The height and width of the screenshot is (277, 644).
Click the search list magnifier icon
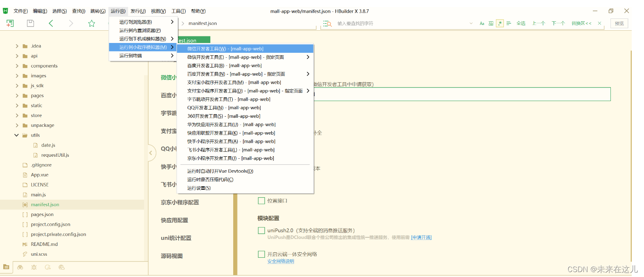click(x=327, y=24)
